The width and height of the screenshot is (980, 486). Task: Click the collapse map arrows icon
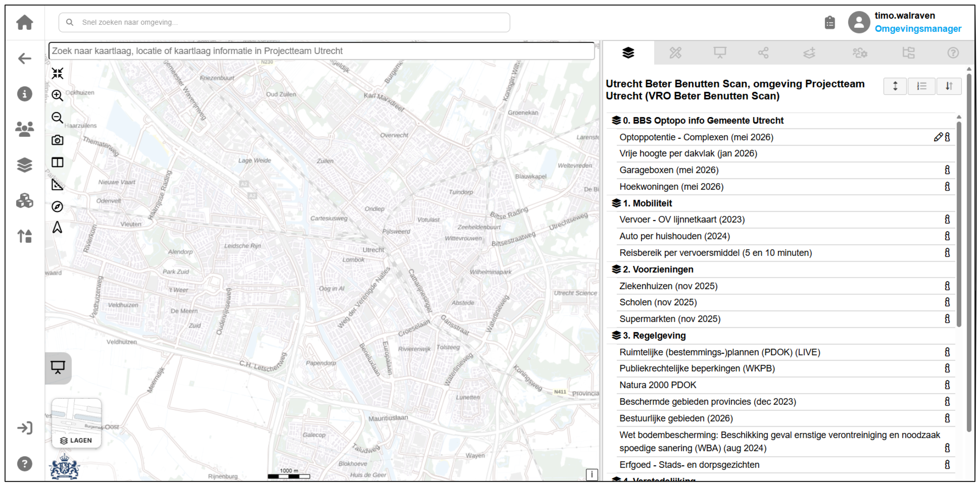pos(57,73)
